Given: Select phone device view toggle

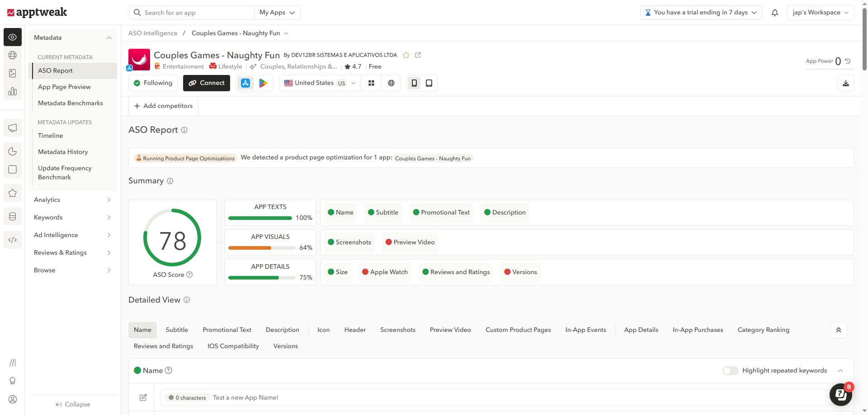Looking at the screenshot, I should (x=414, y=83).
